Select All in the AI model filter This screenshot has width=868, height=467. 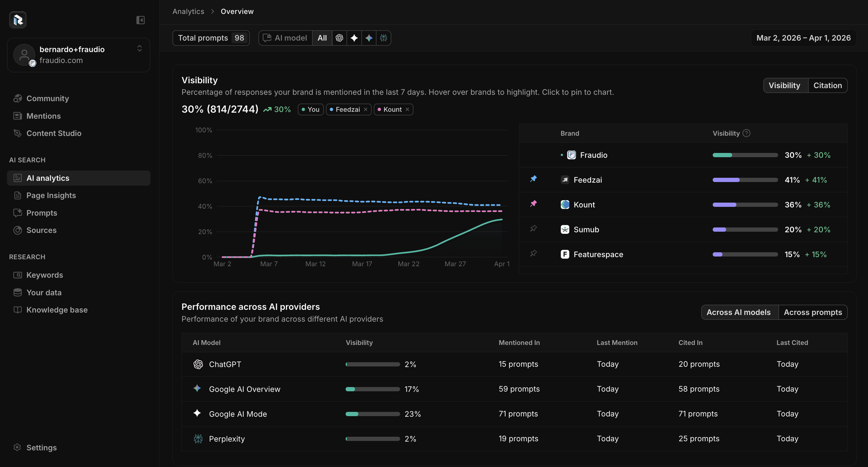tap(322, 38)
